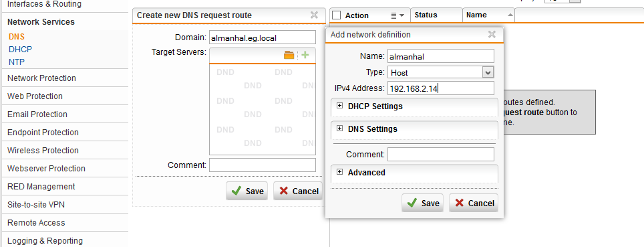Screen dimensions: 644x247
Task: Save the network definition
Action: click(423, 203)
